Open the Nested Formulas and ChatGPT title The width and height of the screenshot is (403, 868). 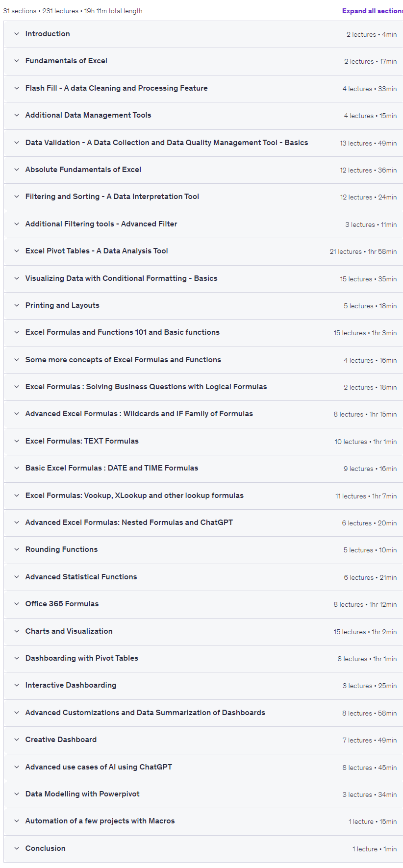click(129, 522)
